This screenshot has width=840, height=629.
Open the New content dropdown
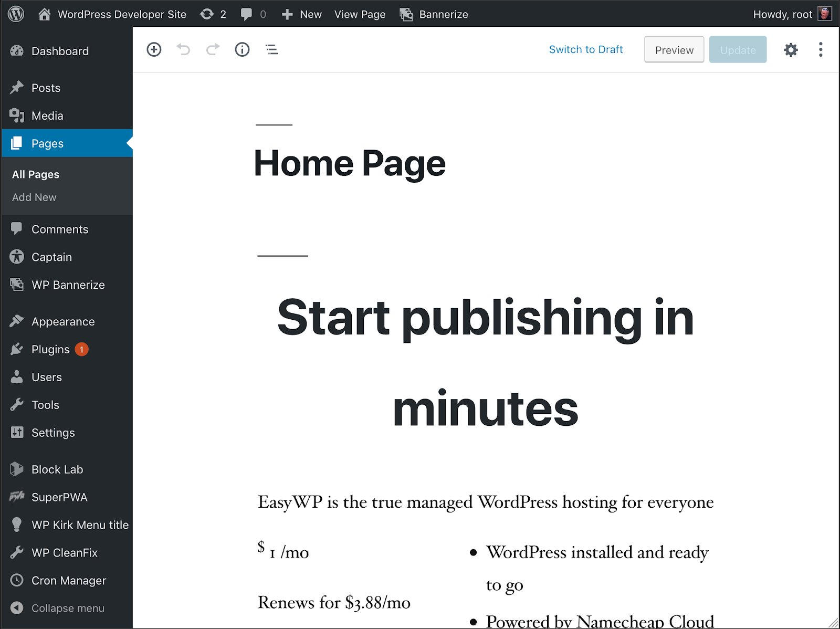click(302, 14)
